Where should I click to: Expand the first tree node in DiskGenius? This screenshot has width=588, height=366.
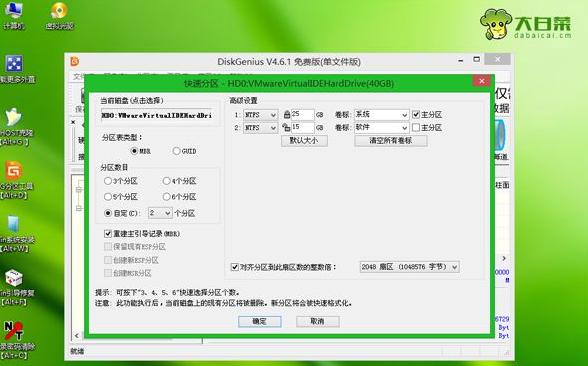pos(79,190)
